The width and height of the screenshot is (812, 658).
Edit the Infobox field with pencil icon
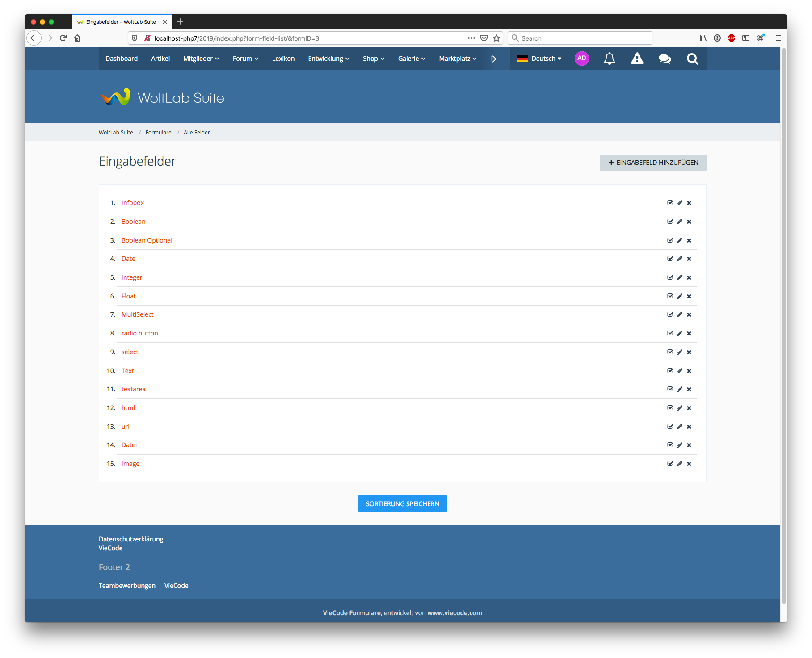[679, 203]
